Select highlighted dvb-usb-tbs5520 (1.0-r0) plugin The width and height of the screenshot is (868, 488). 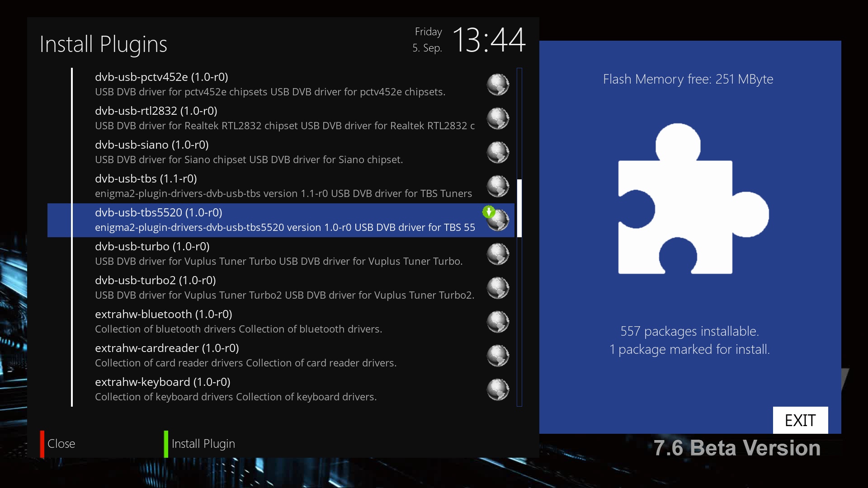pos(281,220)
